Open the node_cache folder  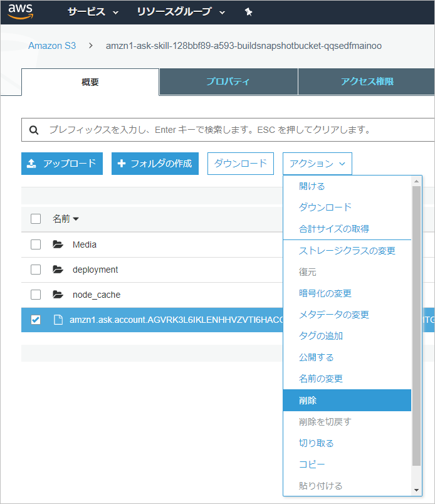[x=97, y=295]
